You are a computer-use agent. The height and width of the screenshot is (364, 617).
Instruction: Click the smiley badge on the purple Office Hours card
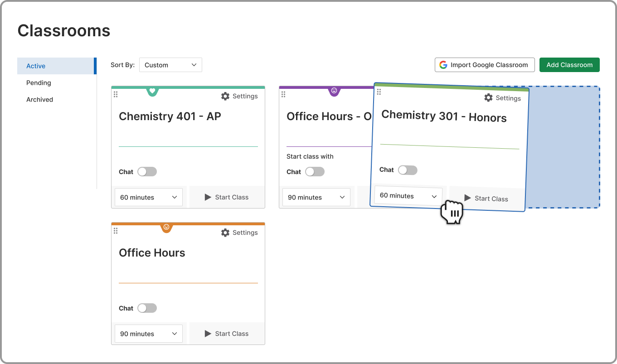point(334,91)
